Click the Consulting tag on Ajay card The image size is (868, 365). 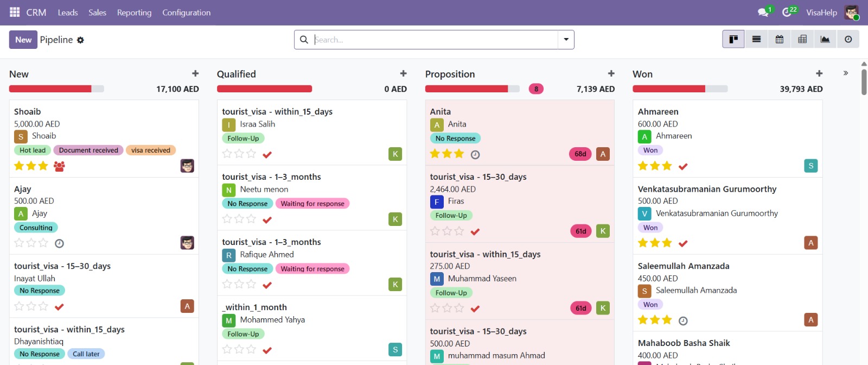click(x=36, y=228)
